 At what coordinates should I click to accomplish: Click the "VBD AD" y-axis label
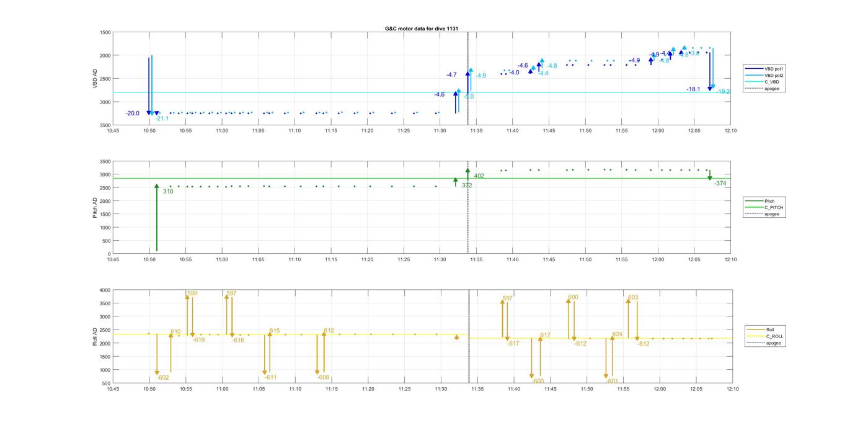[x=95, y=79]
